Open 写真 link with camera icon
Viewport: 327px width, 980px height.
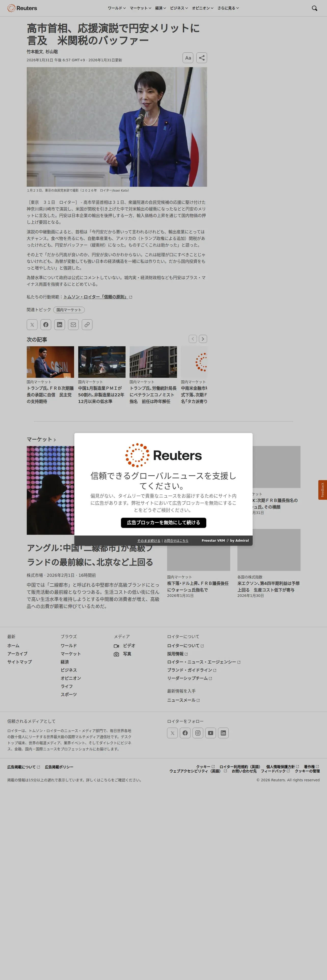(122, 654)
